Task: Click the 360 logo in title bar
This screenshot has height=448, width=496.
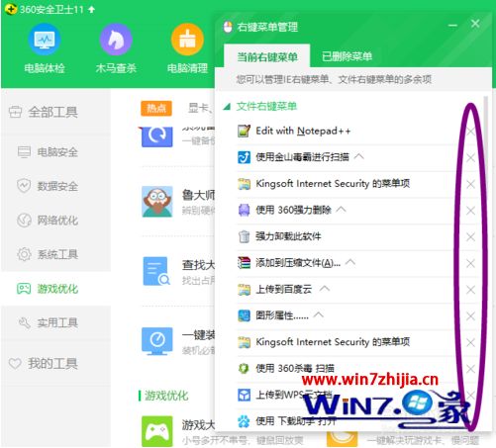Action: [x=11, y=9]
